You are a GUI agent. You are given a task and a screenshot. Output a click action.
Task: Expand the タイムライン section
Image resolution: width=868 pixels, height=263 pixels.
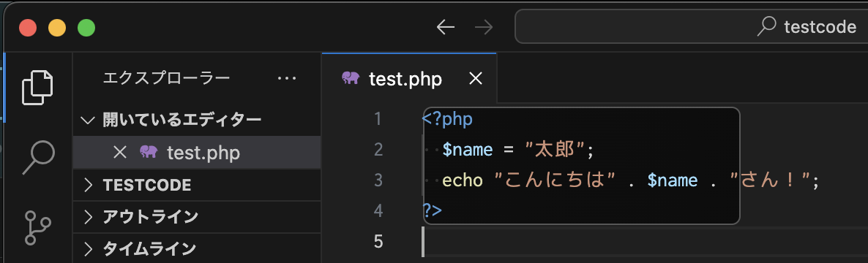click(x=197, y=248)
